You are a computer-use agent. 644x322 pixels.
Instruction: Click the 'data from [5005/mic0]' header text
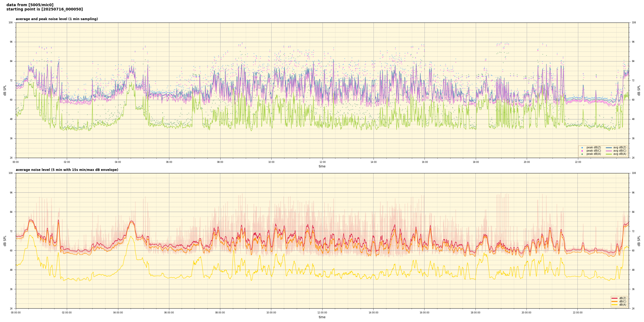[30, 5]
